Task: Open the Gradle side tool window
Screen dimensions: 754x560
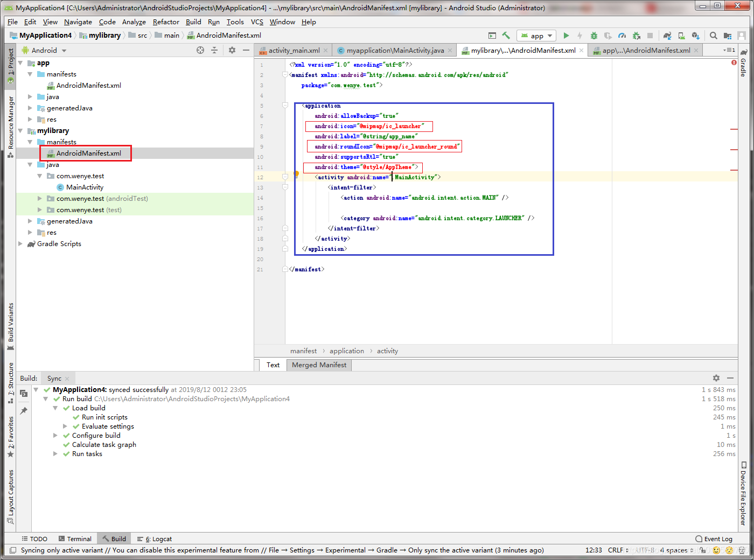Action: (743, 63)
